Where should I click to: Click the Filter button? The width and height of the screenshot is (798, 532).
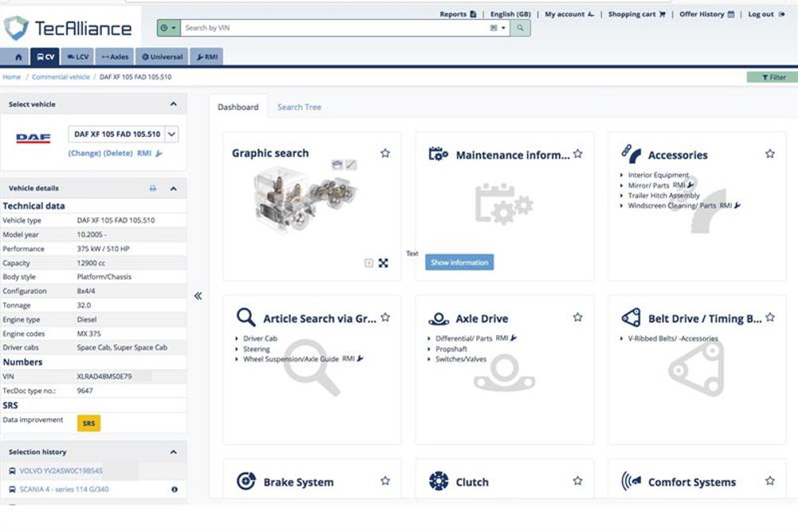click(773, 77)
